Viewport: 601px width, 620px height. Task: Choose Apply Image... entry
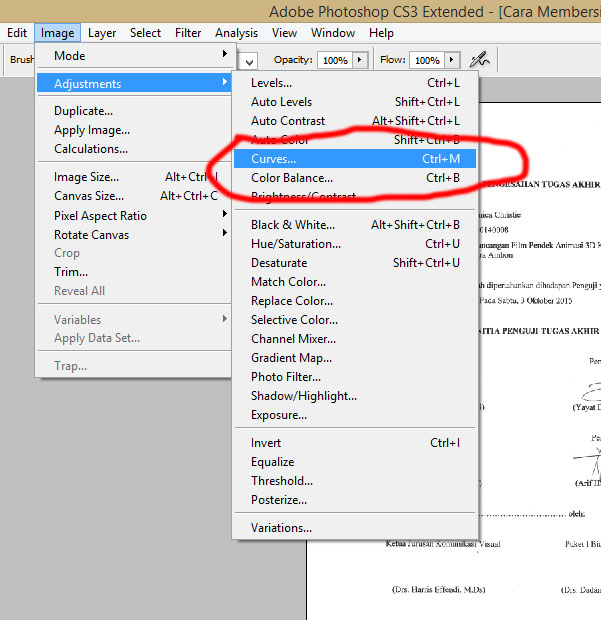134,130
